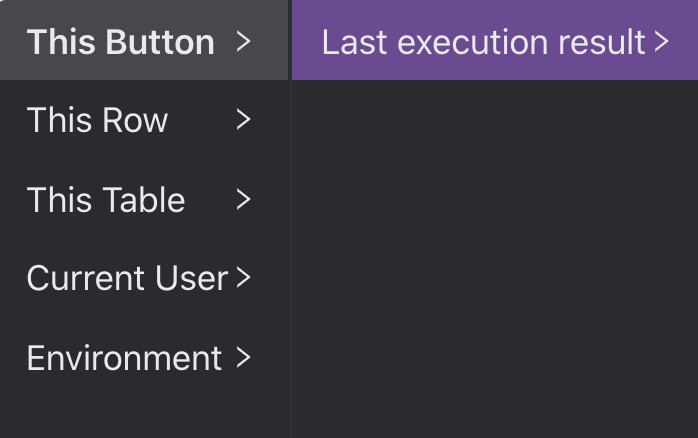The image size is (698, 438).
Task: Expand This Table using its chevron
Action: pyautogui.click(x=242, y=200)
